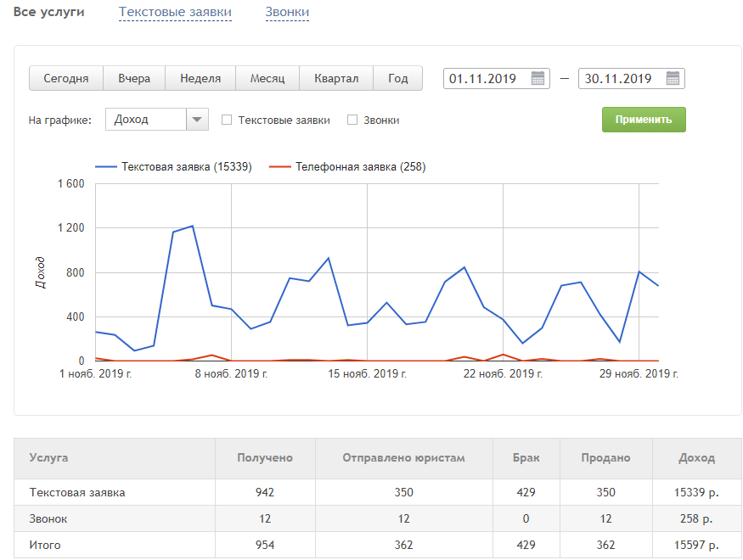Toggle red Телефонная заявка legend line
743x560 pixels.
pyautogui.click(x=347, y=167)
